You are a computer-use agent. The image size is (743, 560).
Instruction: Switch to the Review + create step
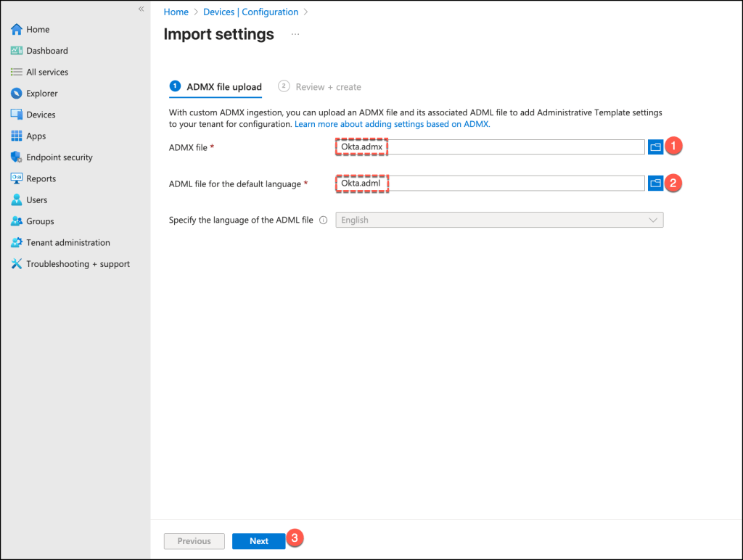[x=320, y=87]
